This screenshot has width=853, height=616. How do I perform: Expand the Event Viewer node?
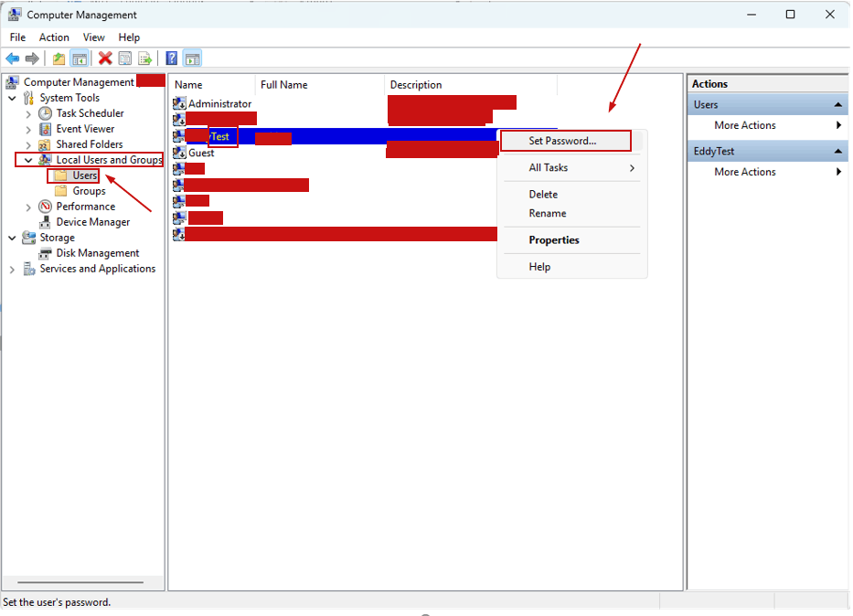(x=28, y=130)
